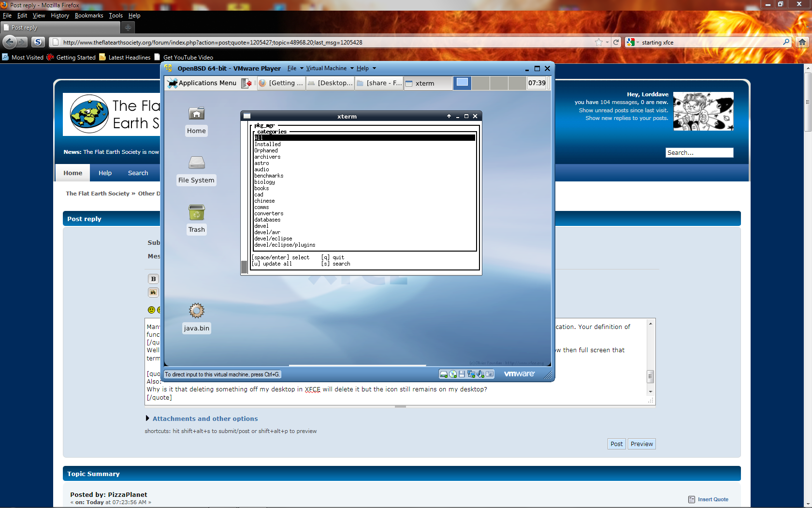Click the VMware sound card status icon
Viewport: 812px width, 508px height.
[480, 374]
